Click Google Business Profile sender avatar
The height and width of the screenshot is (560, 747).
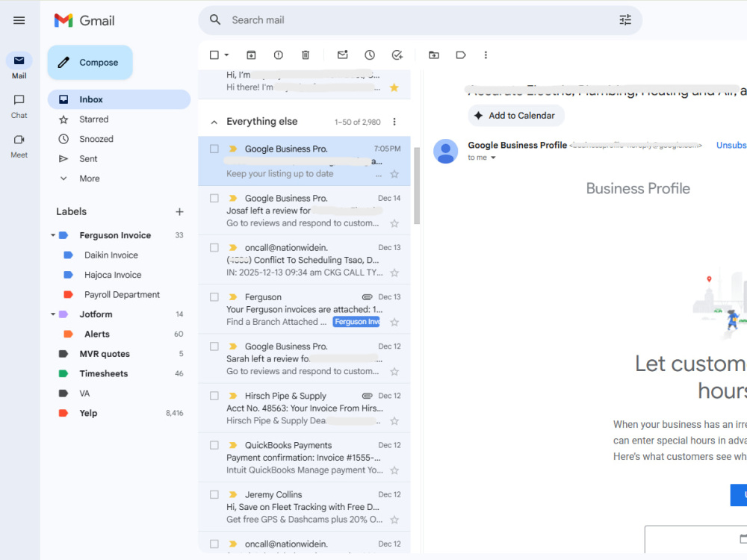[445, 152]
